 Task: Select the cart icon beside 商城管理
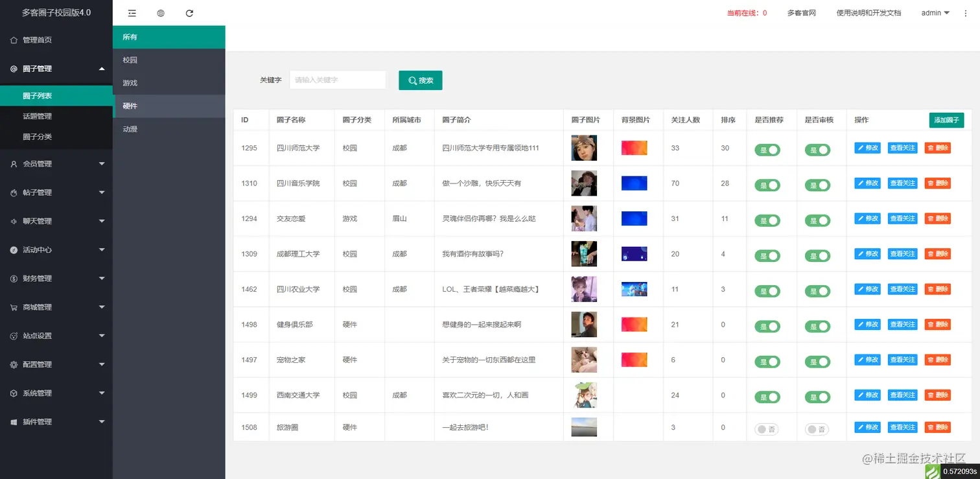(14, 307)
